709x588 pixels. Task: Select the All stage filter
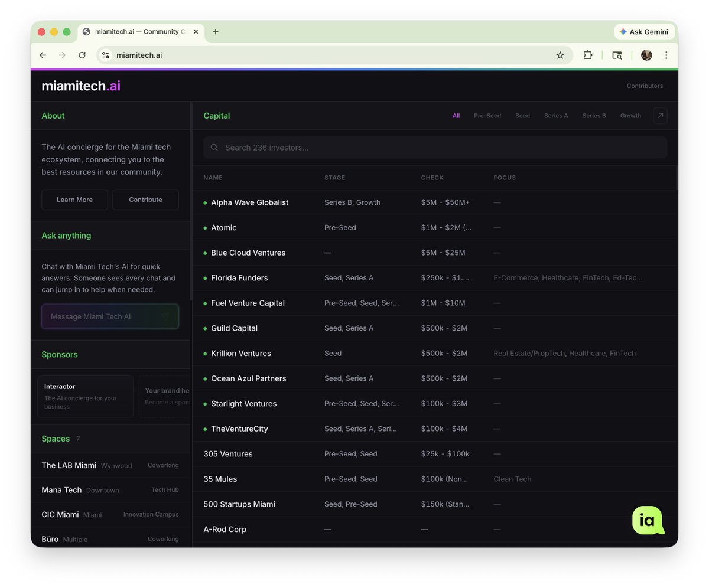456,116
